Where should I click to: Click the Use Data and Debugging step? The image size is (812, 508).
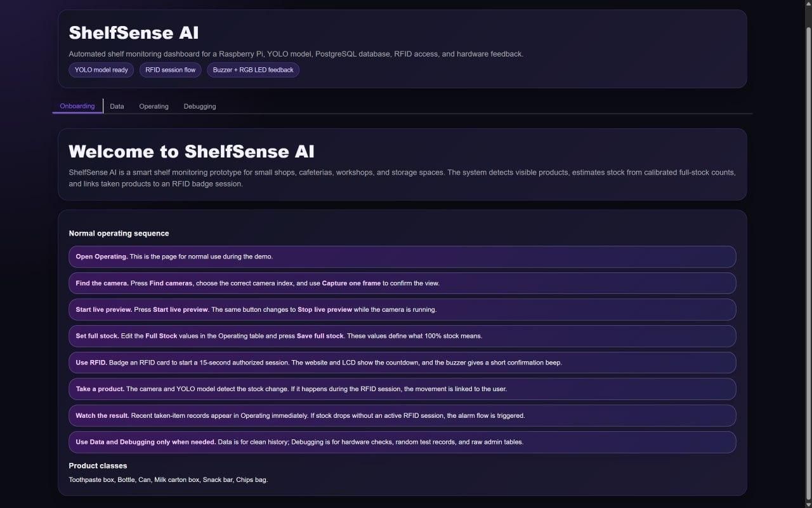tap(402, 442)
